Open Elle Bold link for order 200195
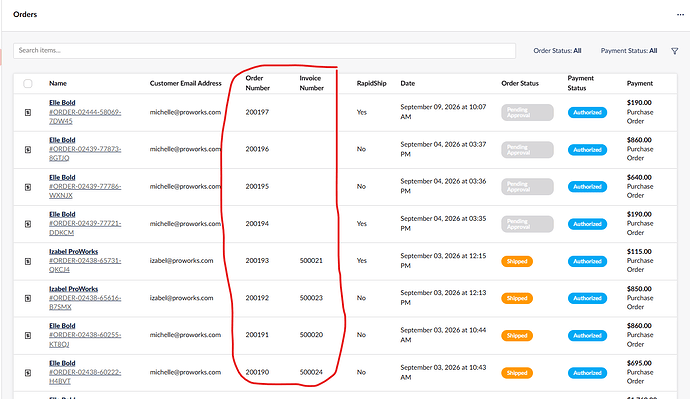 (62, 177)
